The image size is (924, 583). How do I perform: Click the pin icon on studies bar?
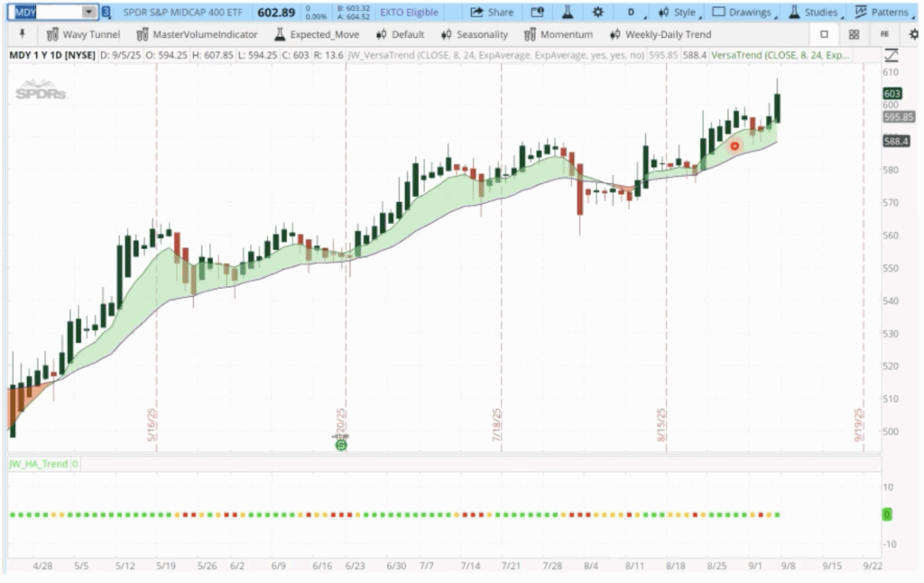[x=23, y=34]
